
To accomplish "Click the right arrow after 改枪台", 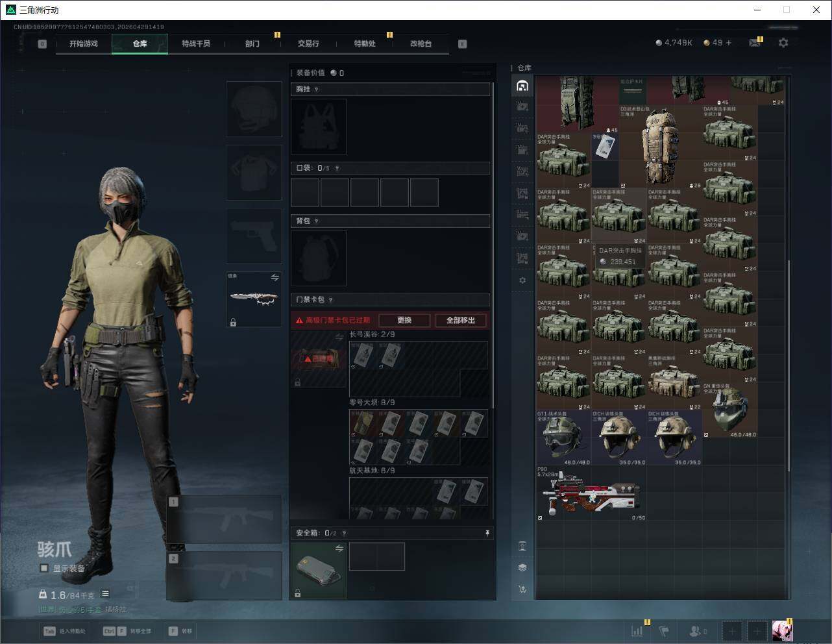I will pyautogui.click(x=463, y=44).
